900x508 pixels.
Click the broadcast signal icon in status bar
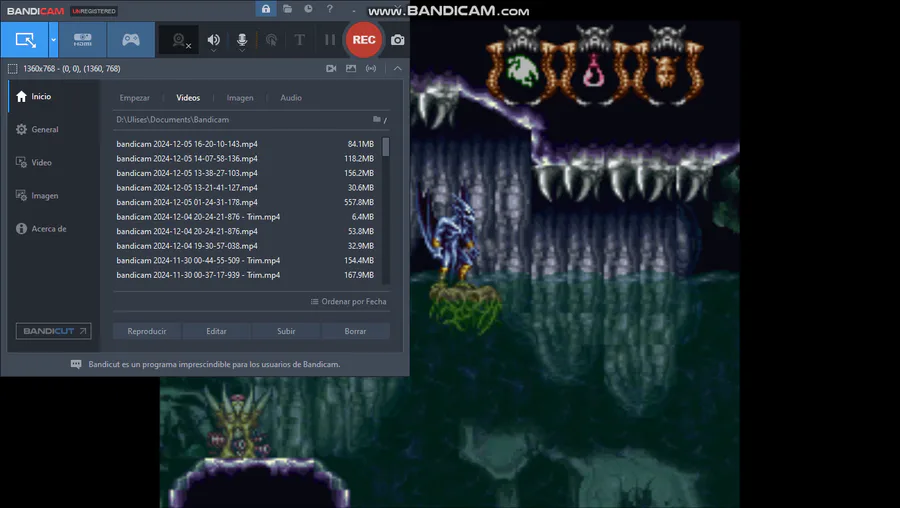(371, 68)
